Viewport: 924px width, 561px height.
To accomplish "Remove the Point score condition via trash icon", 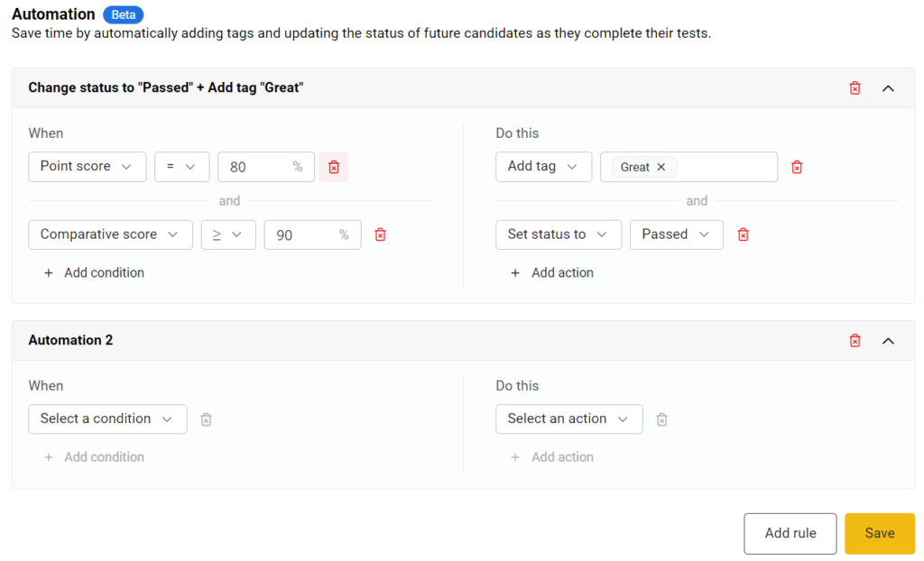I will pyautogui.click(x=334, y=167).
